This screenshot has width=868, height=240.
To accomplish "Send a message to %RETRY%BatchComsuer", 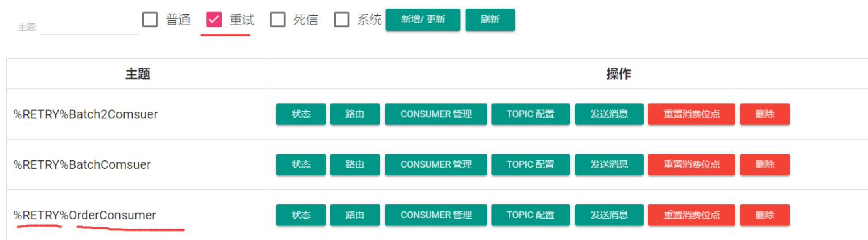I will click(x=609, y=165).
